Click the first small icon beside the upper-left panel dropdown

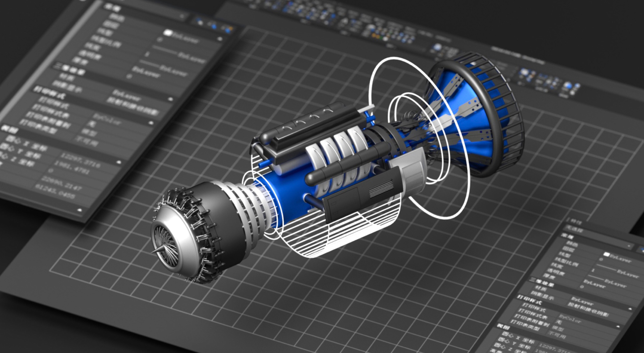coord(199,22)
